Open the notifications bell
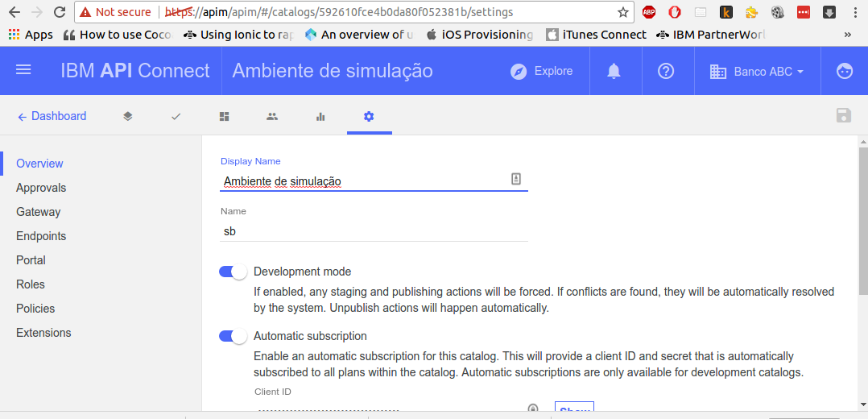 [x=614, y=71]
